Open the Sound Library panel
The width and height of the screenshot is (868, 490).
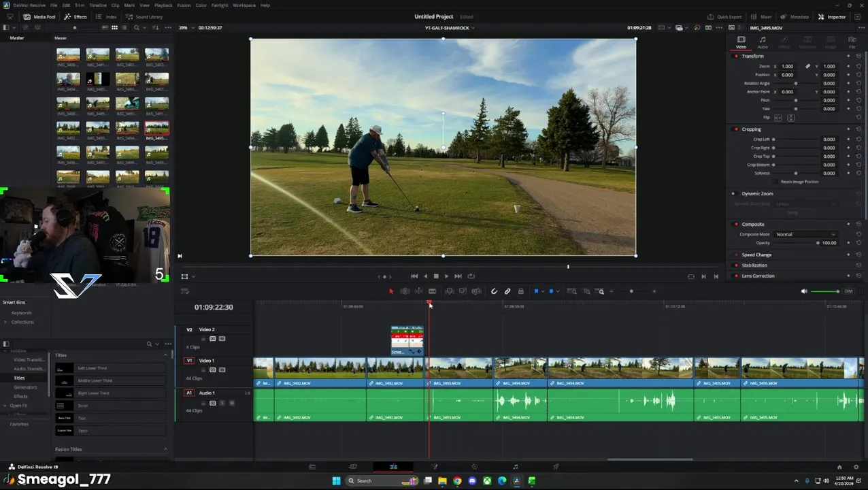point(144,17)
